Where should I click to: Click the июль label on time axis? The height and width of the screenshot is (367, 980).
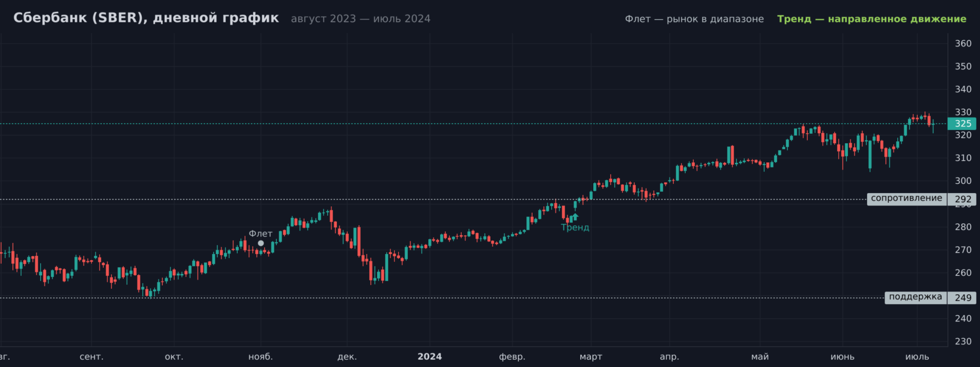pos(917,357)
